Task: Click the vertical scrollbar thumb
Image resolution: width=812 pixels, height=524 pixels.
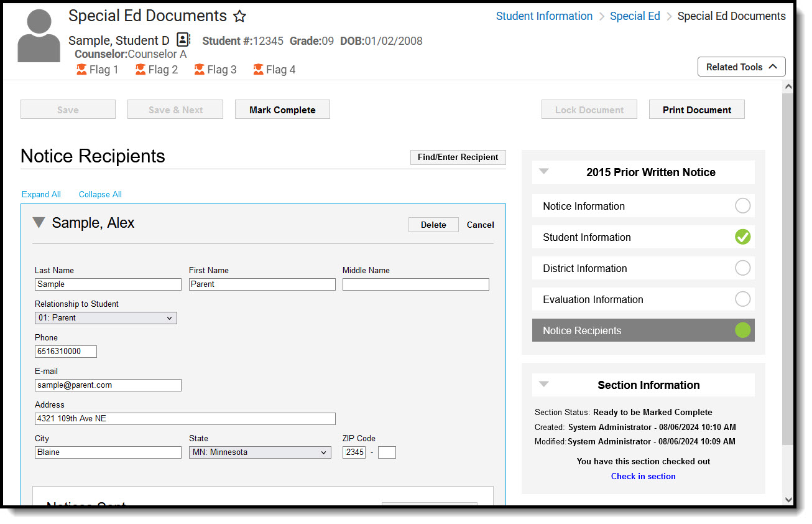Action: (x=788, y=269)
